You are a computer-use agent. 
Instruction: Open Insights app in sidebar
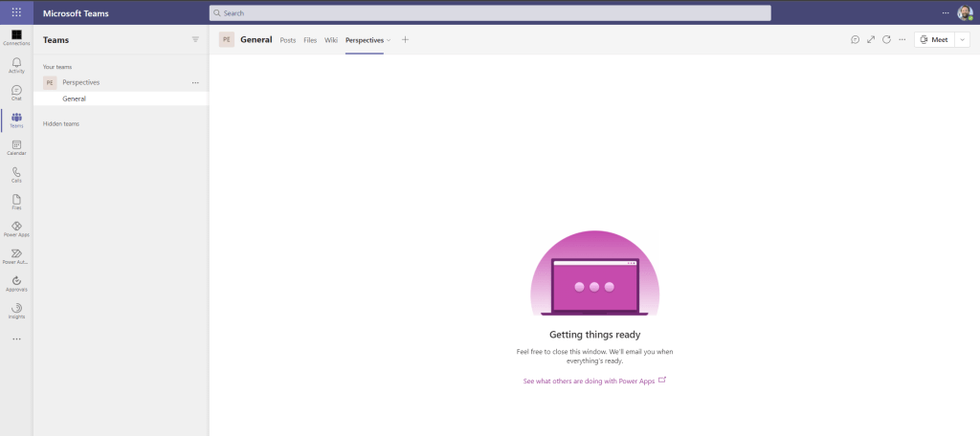pyautogui.click(x=16, y=311)
